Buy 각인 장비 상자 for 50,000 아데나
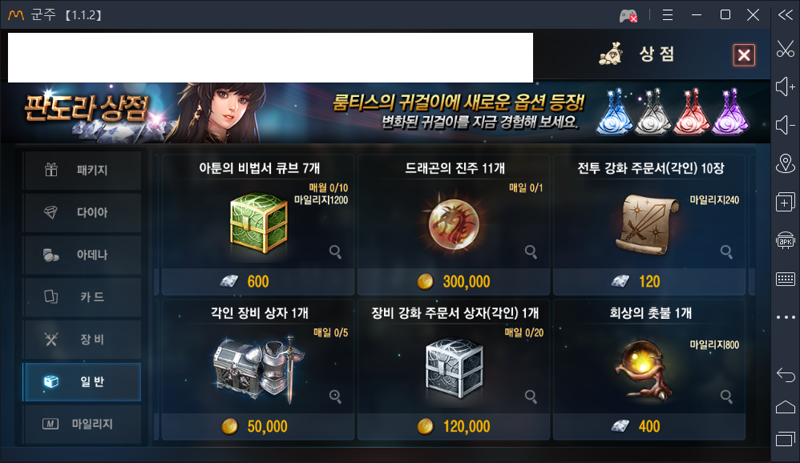 point(258,426)
